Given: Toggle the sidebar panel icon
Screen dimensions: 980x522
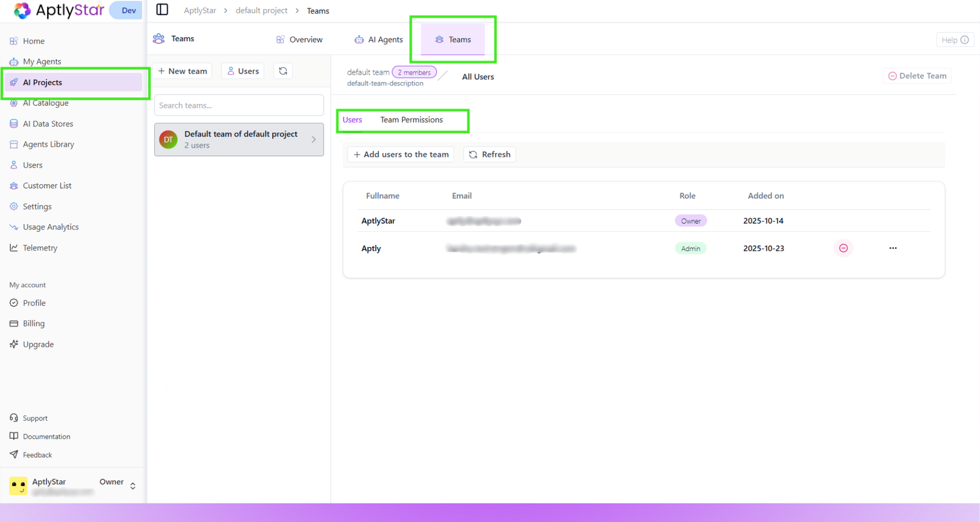Looking at the screenshot, I should pyautogui.click(x=162, y=10).
